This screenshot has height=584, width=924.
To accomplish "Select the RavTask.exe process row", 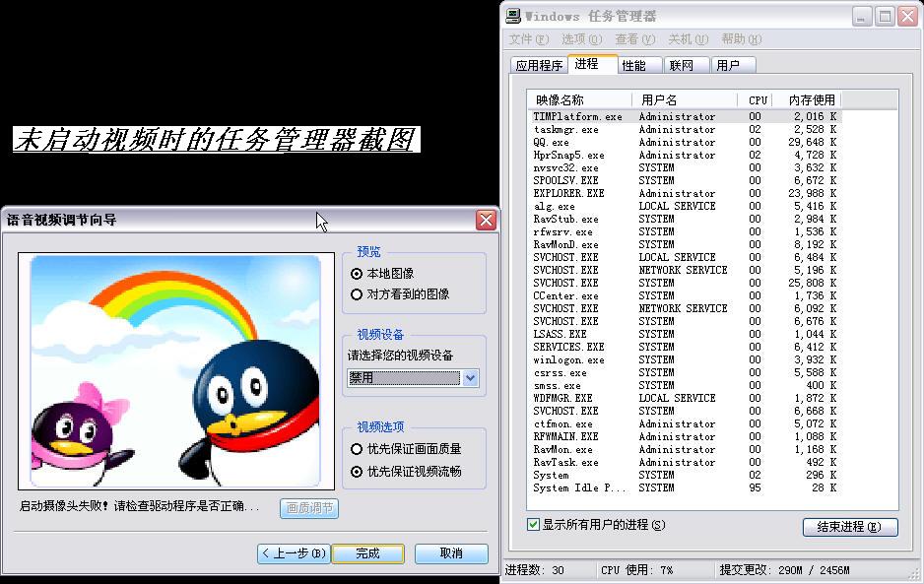I will (685, 463).
